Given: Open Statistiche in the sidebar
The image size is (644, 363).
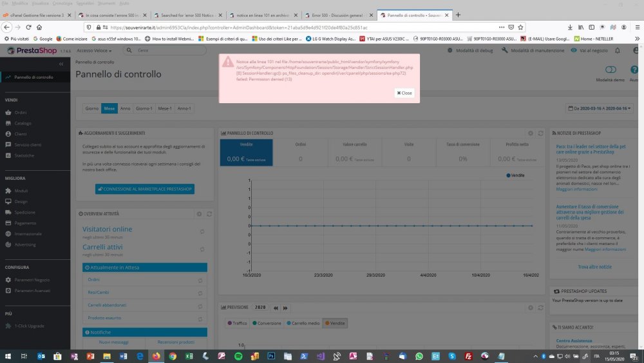Looking at the screenshot, I should point(24,155).
